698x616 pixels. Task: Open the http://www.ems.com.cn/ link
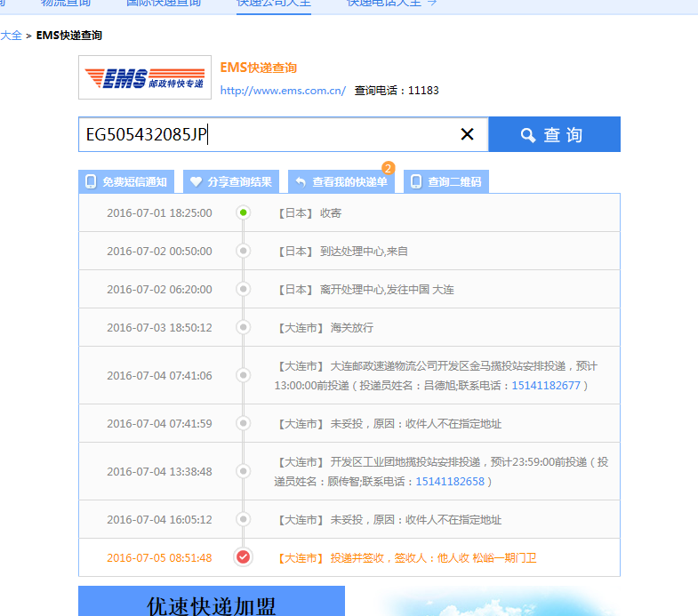pos(283,91)
